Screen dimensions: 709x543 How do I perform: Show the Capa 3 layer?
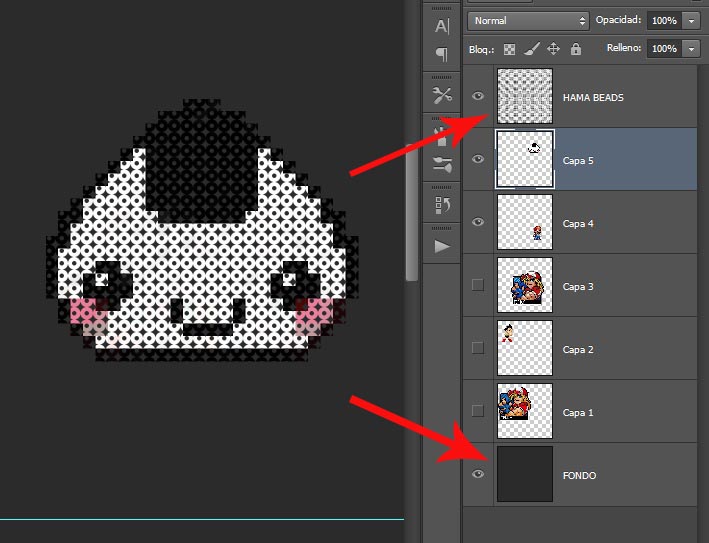(478, 285)
